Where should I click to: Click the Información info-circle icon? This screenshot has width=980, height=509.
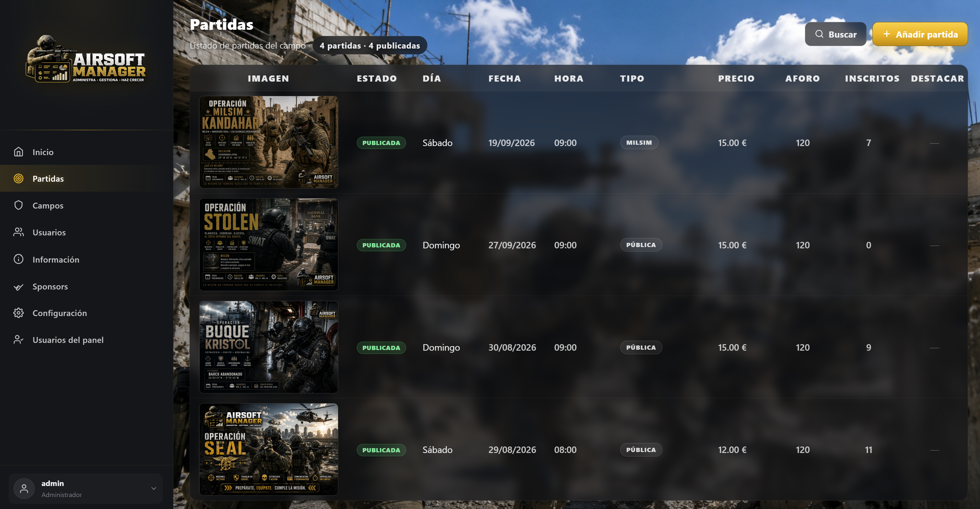tap(19, 259)
